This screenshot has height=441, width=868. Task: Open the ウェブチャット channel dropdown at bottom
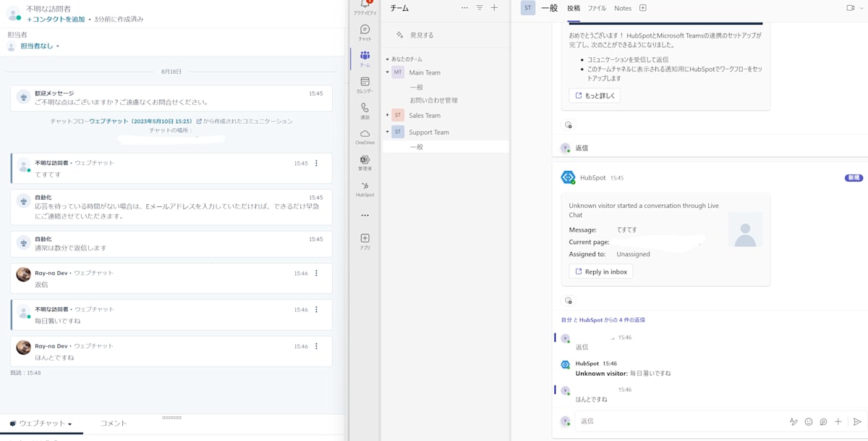click(41, 424)
